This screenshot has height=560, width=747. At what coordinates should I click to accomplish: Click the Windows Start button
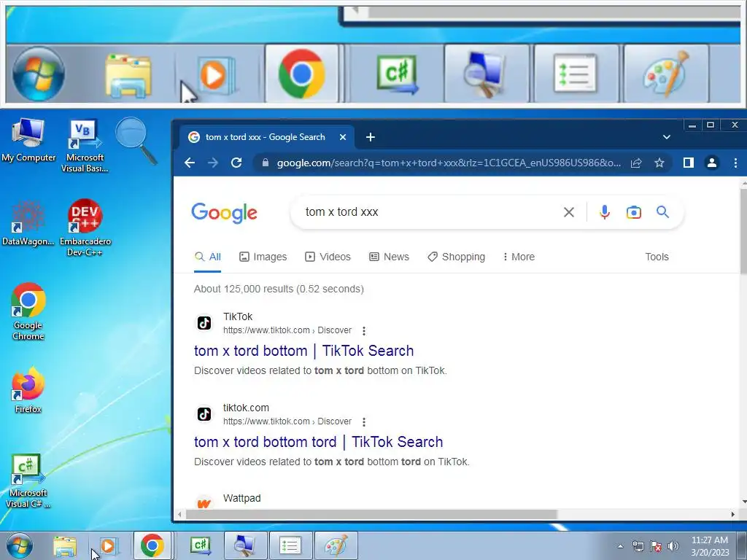20,545
